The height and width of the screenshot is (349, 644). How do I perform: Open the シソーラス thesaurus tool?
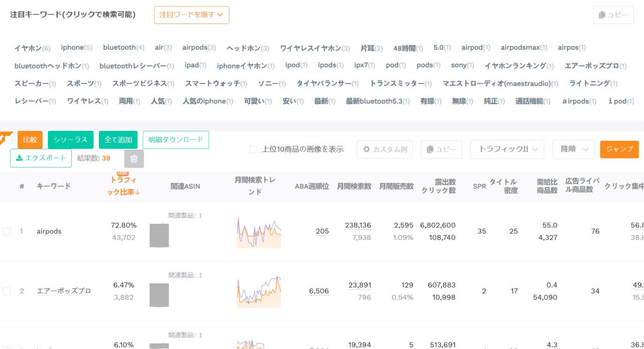click(x=70, y=139)
